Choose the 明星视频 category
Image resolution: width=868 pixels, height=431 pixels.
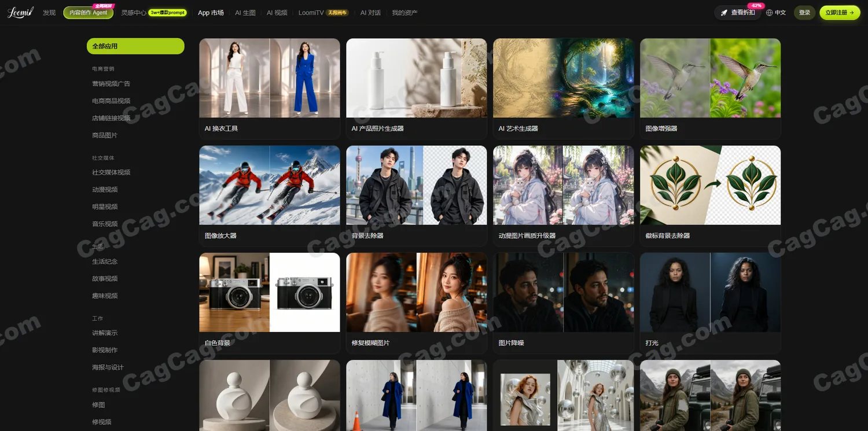[105, 207]
